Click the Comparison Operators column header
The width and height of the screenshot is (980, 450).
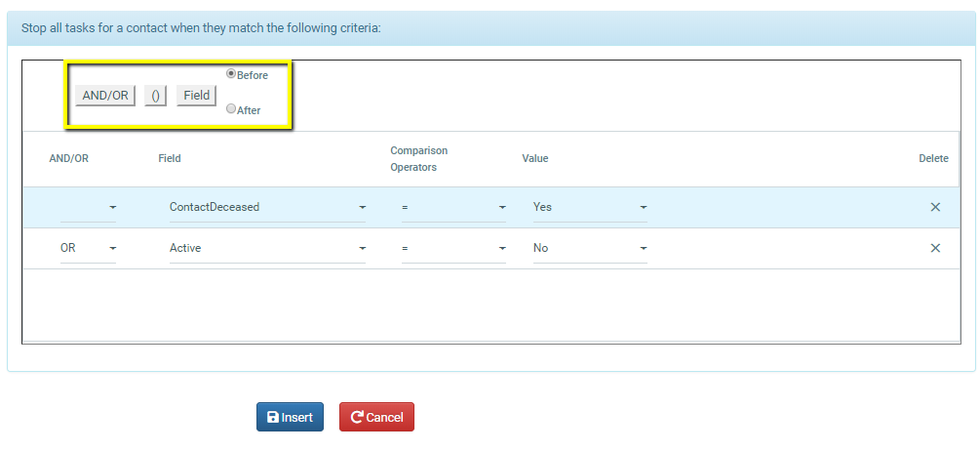418,158
